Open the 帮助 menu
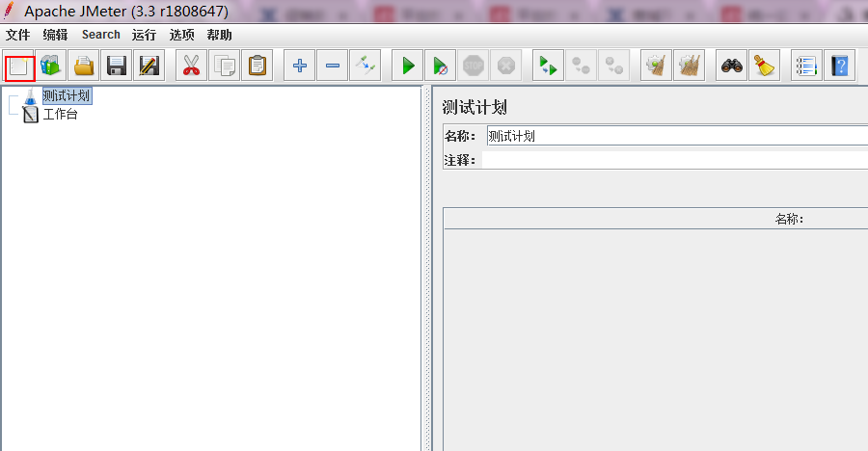Screen dimensions: 868x451 pyautogui.click(x=219, y=35)
